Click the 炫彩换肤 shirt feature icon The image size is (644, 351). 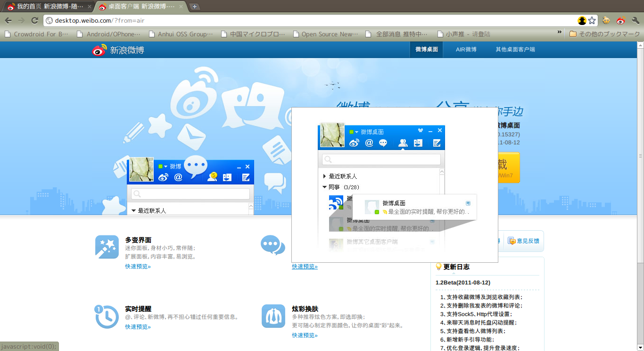[273, 316]
